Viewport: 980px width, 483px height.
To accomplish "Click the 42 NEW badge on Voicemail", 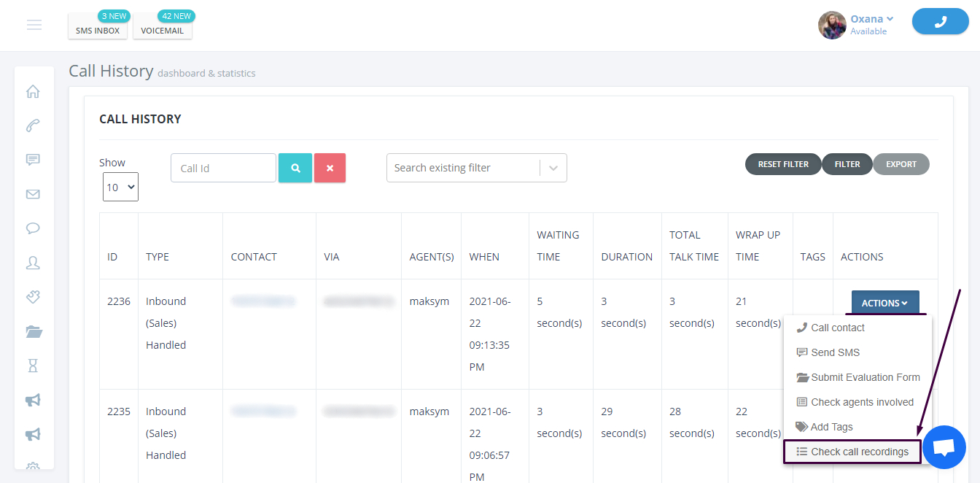I will tap(176, 16).
